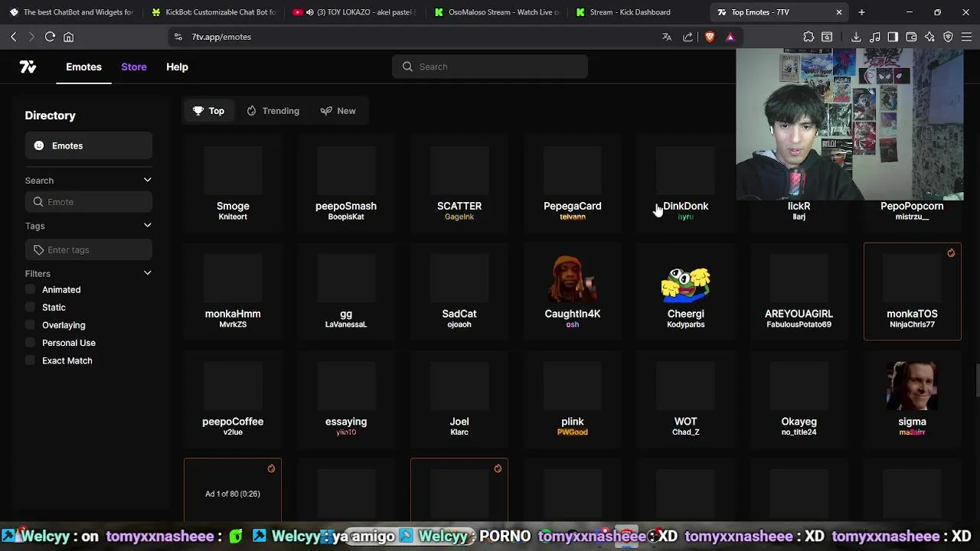Open the Joel emote link

tap(459, 422)
